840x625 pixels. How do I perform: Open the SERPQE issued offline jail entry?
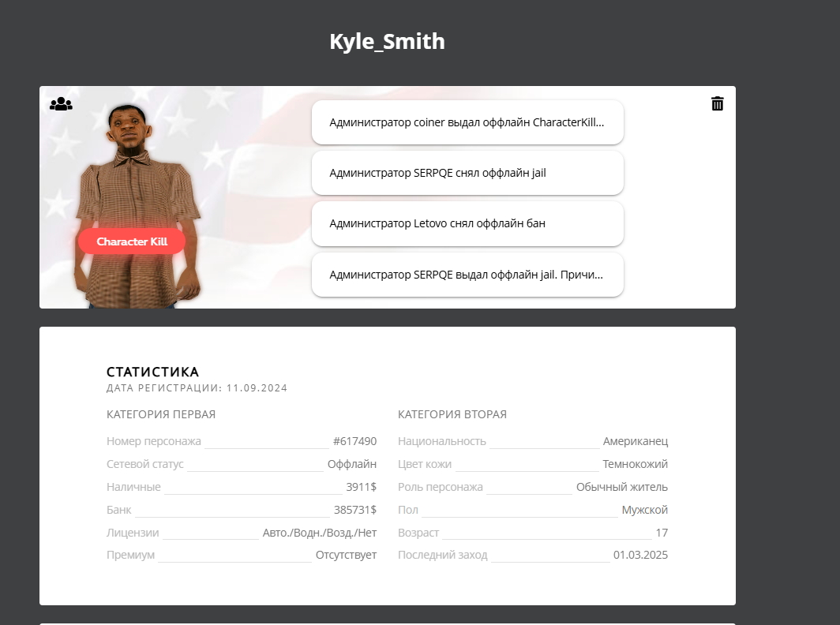(x=467, y=275)
